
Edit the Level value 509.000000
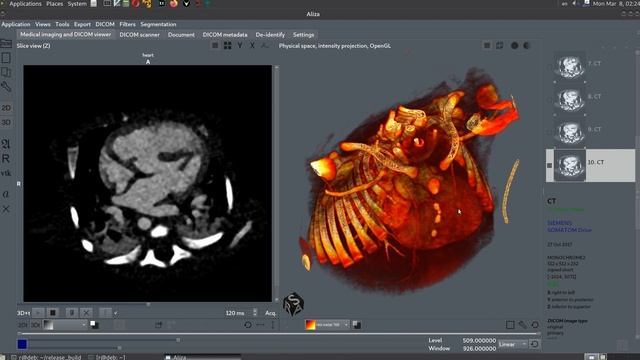479,340
